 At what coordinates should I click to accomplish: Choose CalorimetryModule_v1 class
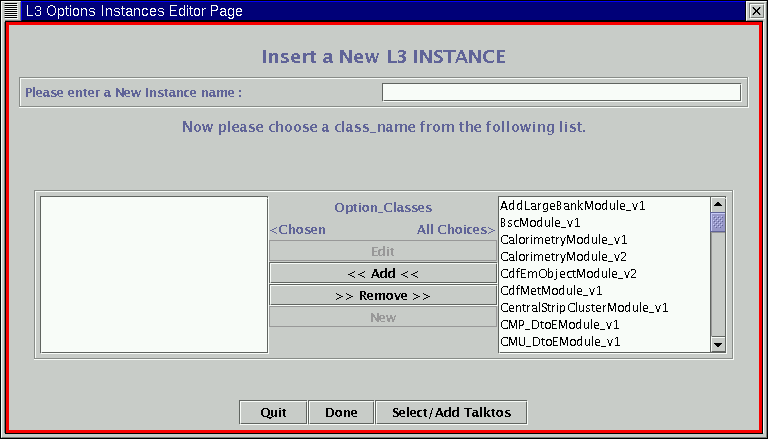click(563, 240)
